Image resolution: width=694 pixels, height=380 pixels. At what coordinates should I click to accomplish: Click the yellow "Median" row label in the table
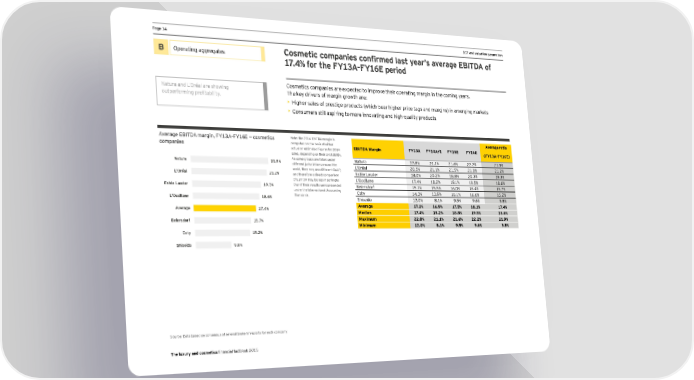[383, 213]
